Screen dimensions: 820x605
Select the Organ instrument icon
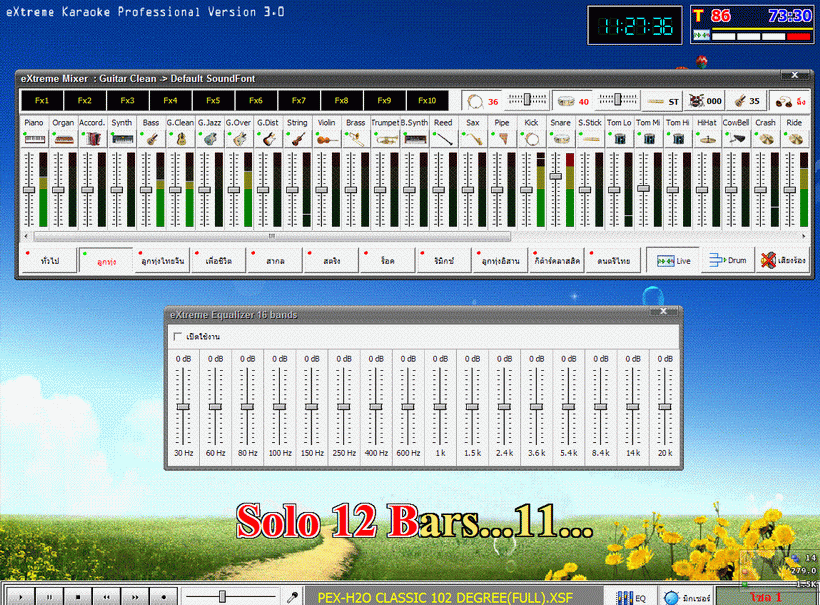pyautogui.click(x=64, y=139)
